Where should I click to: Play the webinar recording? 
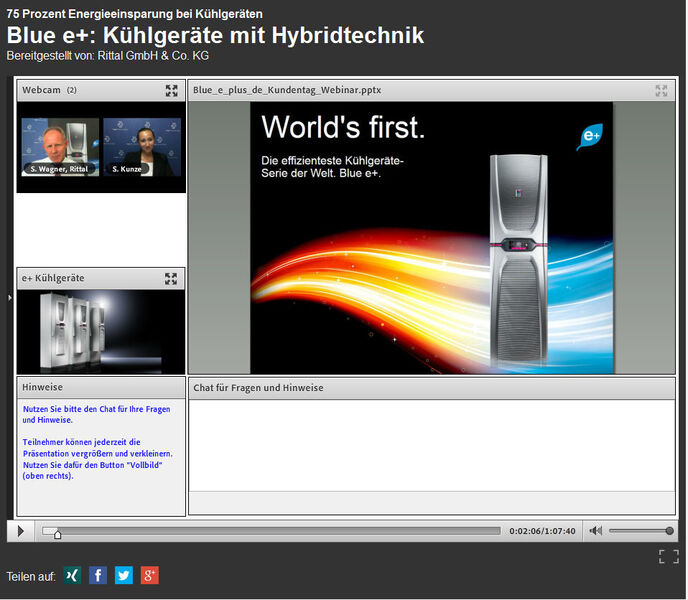21,532
